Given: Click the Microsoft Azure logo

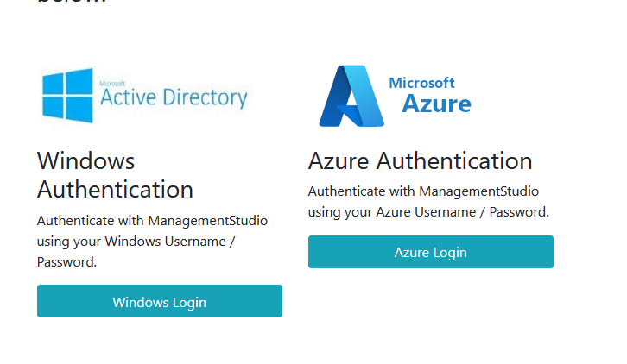Looking at the screenshot, I should pos(395,96).
